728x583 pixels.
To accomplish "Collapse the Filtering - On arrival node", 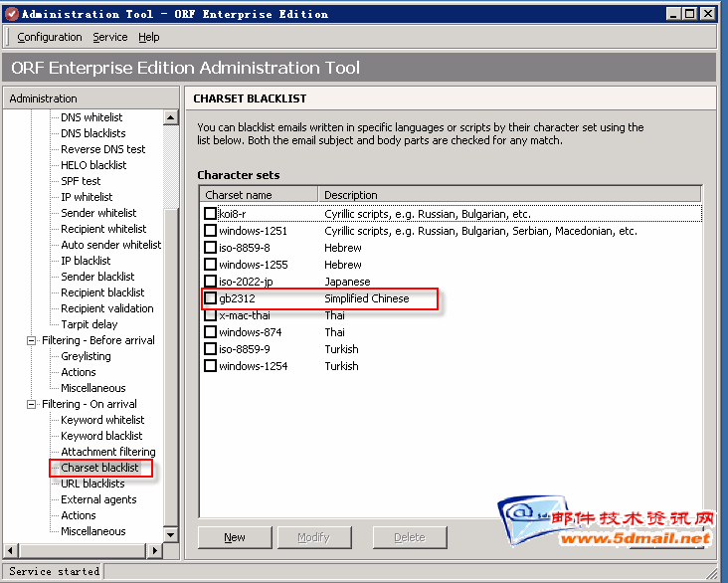I will click(x=32, y=404).
